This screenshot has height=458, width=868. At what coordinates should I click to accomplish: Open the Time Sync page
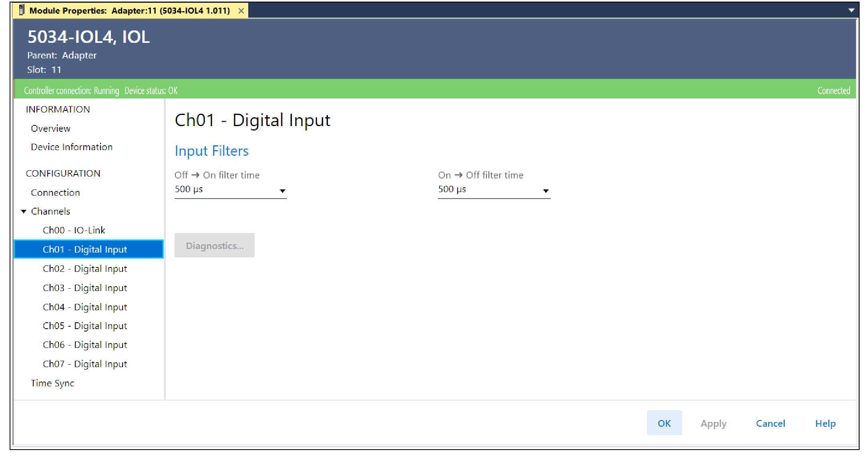coord(52,383)
